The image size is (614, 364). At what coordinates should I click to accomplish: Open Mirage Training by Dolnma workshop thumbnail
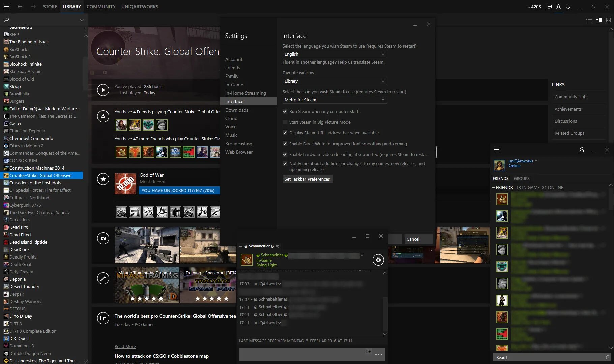[147, 285]
